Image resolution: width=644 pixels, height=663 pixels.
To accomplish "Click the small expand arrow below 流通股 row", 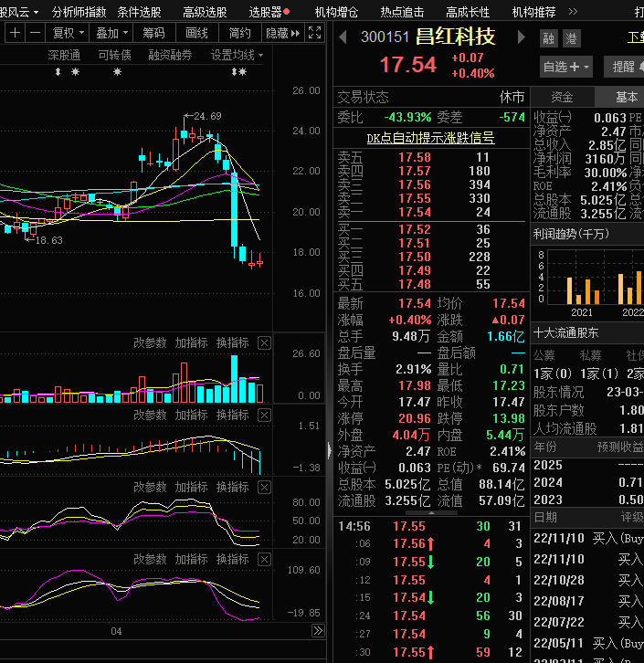I will pyautogui.click(x=431, y=513).
